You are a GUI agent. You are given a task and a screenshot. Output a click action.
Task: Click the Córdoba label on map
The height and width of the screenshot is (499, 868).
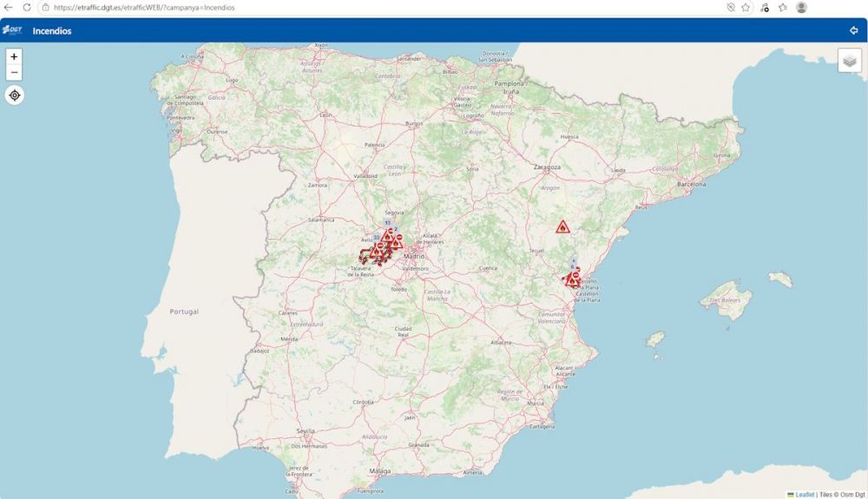(363, 402)
